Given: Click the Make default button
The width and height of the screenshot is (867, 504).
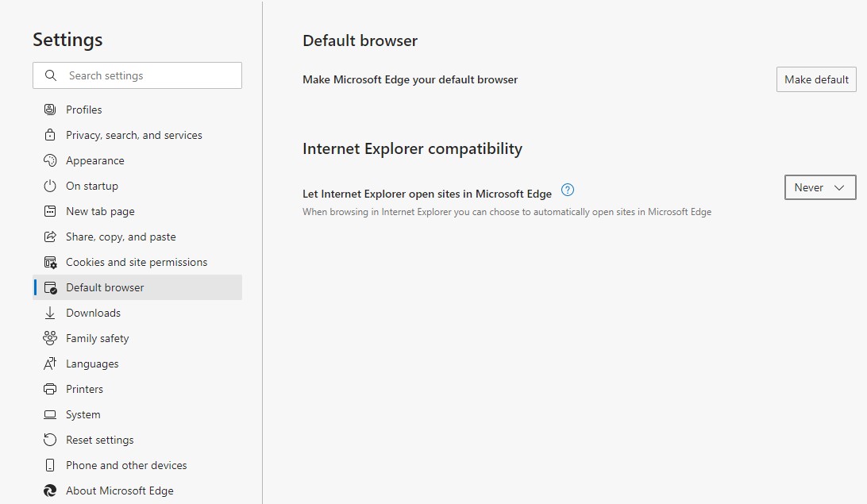Looking at the screenshot, I should coord(816,79).
